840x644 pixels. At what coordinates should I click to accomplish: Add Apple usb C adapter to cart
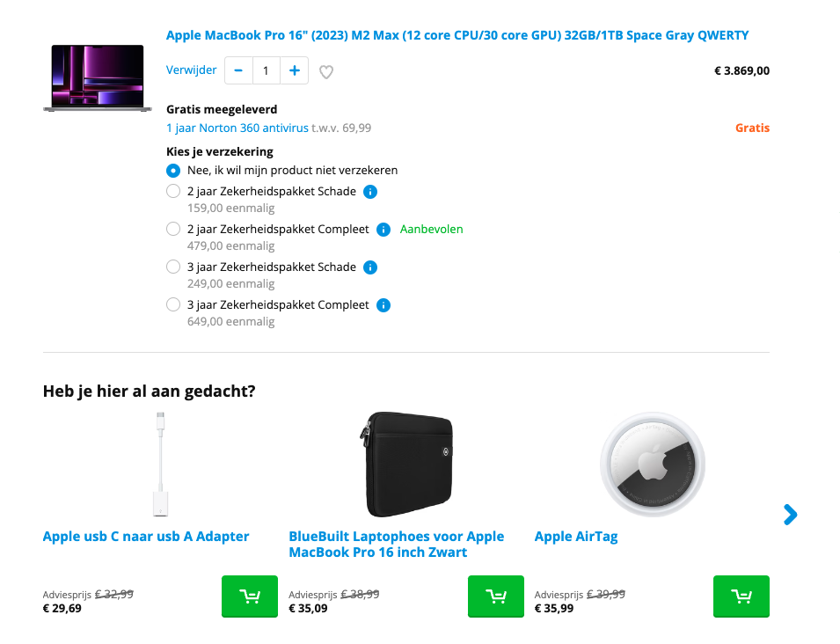(250, 596)
